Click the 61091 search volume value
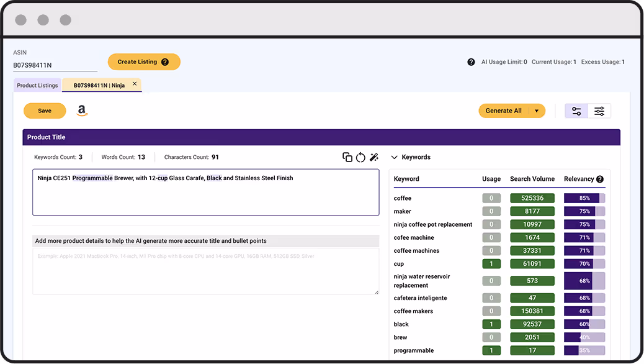 click(x=532, y=263)
